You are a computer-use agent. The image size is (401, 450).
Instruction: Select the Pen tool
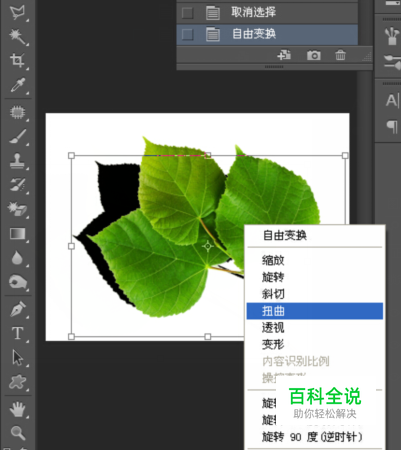click(17, 309)
